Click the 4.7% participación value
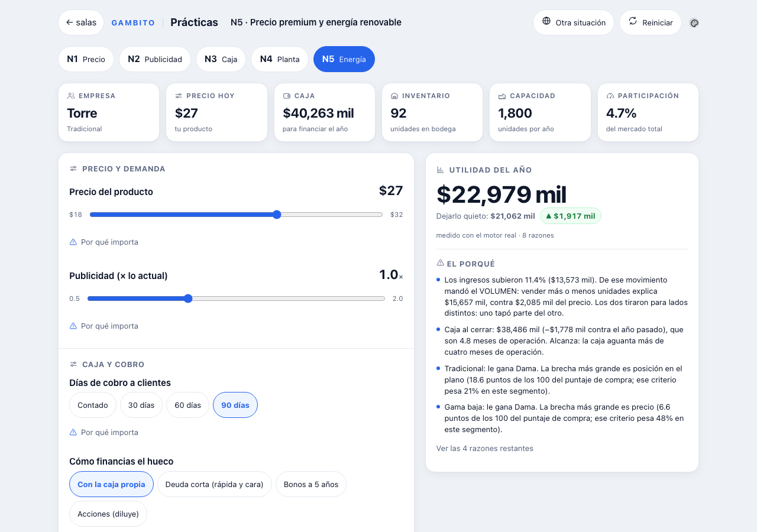The width and height of the screenshot is (757, 532). tap(622, 113)
